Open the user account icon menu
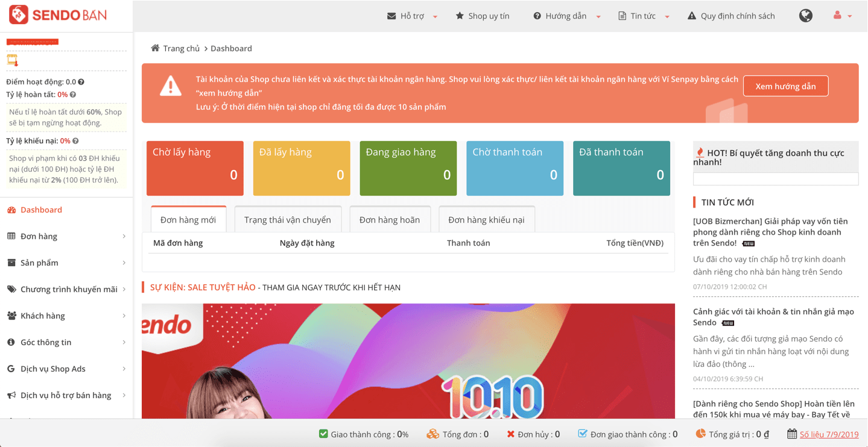 tap(837, 16)
